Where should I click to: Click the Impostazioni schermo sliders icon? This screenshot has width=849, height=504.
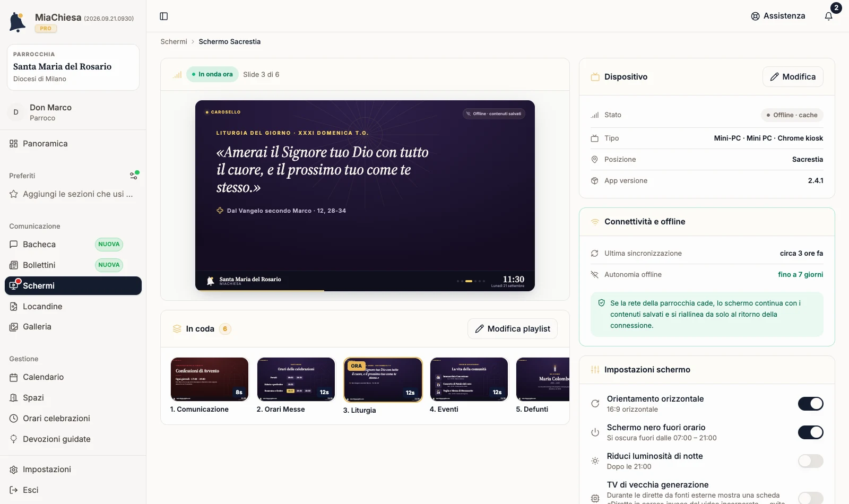(595, 370)
